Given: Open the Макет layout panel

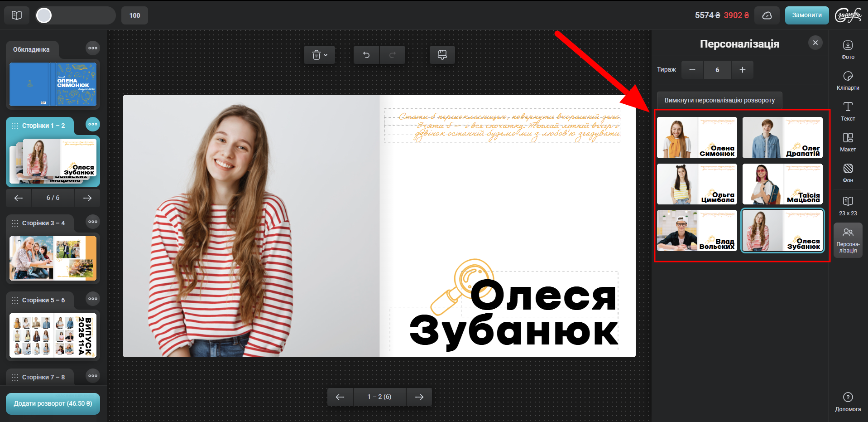Looking at the screenshot, I should 848,142.
